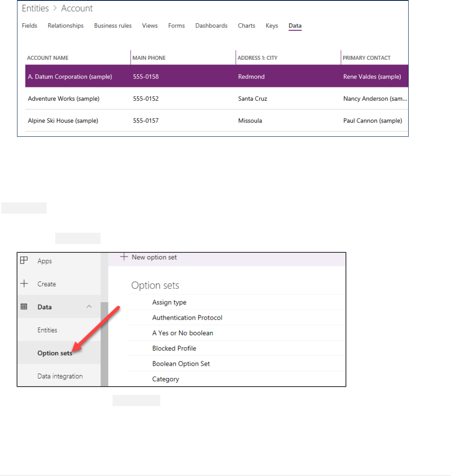Screen dimensions: 451x476
Task: Open the Category option set
Action: click(166, 379)
